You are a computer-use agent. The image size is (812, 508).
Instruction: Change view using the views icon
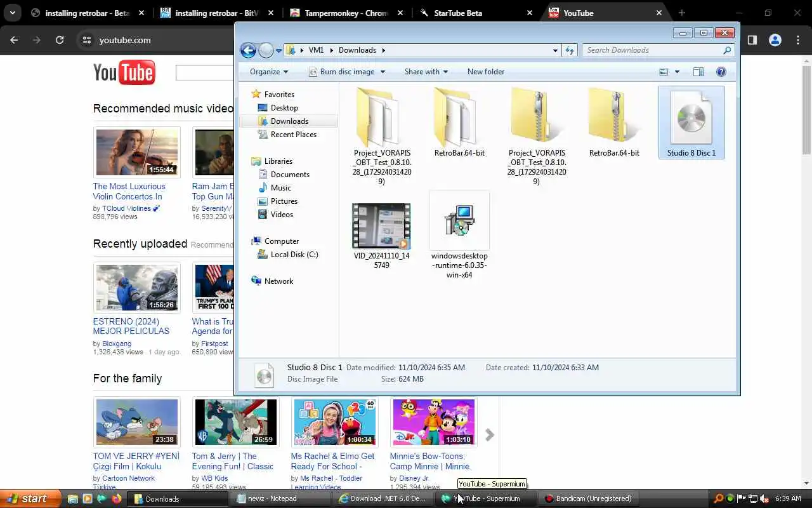664,72
